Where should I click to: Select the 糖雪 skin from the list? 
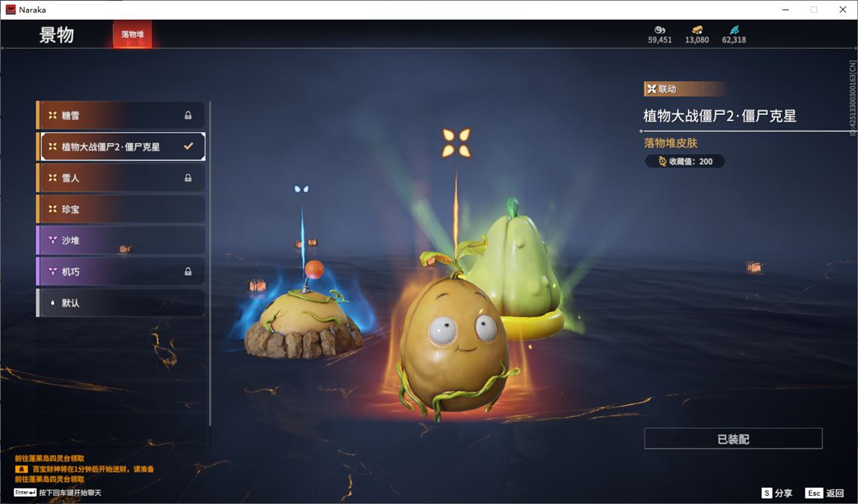point(121,116)
